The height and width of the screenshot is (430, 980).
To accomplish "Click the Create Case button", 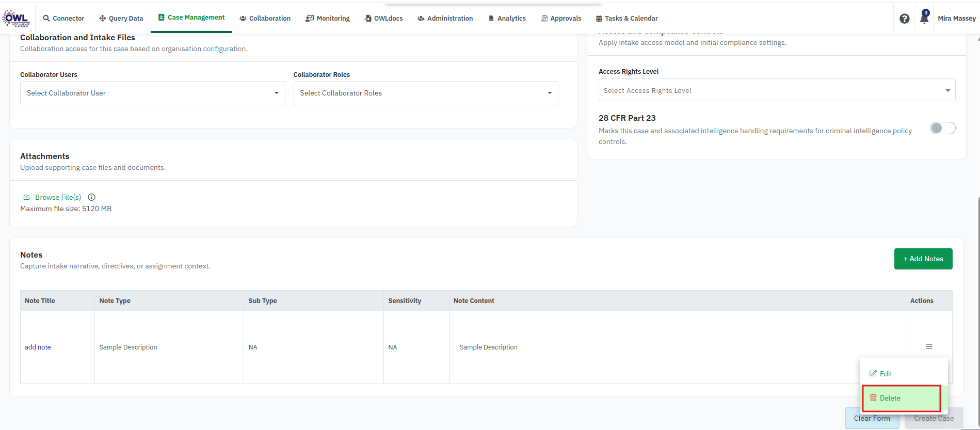I will coord(934,418).
